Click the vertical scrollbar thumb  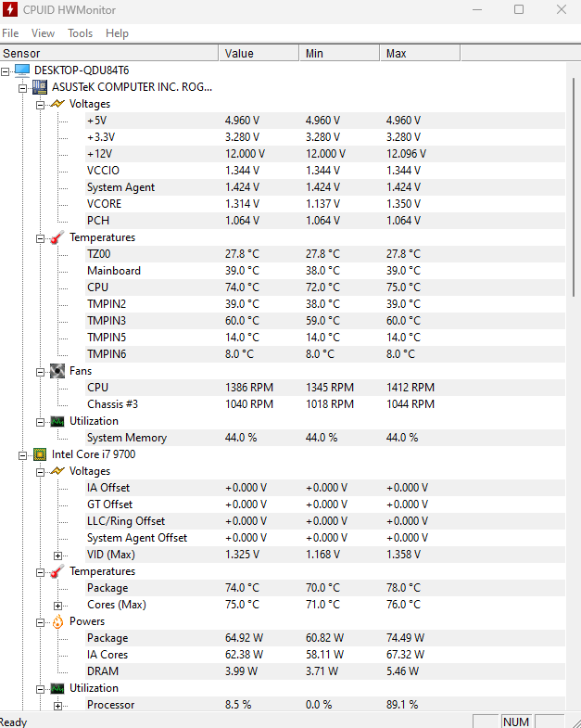(x=574, y=187)
